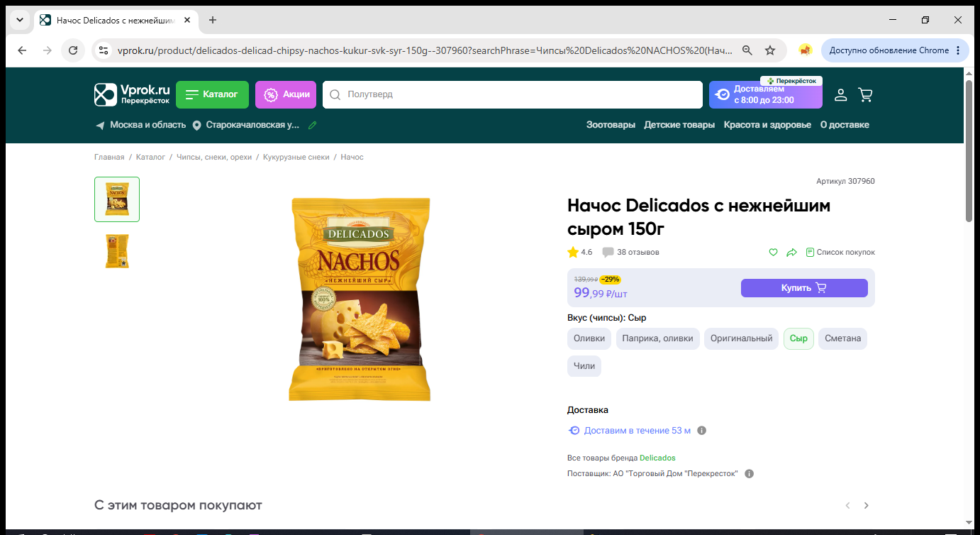
Task: Click the address bar URL
Action: click(425, 50)
